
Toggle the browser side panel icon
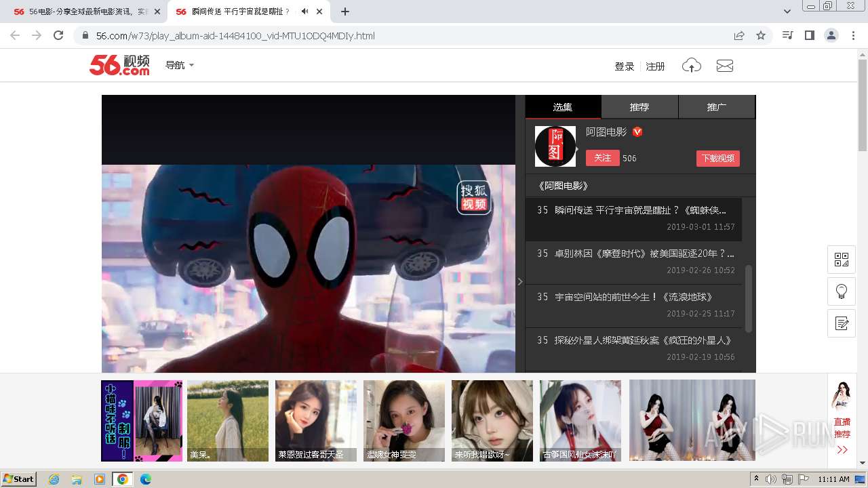pos(809,35)
